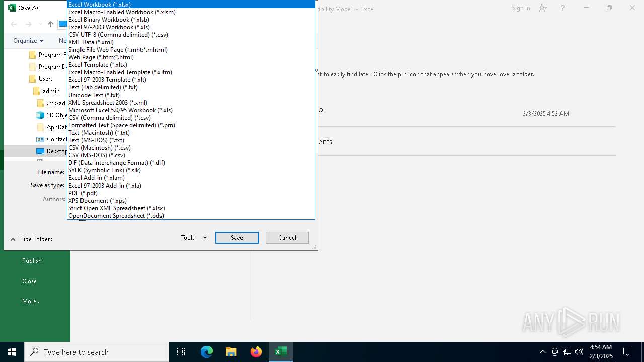Select Excel Workbook (*.xlsx) file type
This screenshot has width=644, height=362.
point(191,5)
